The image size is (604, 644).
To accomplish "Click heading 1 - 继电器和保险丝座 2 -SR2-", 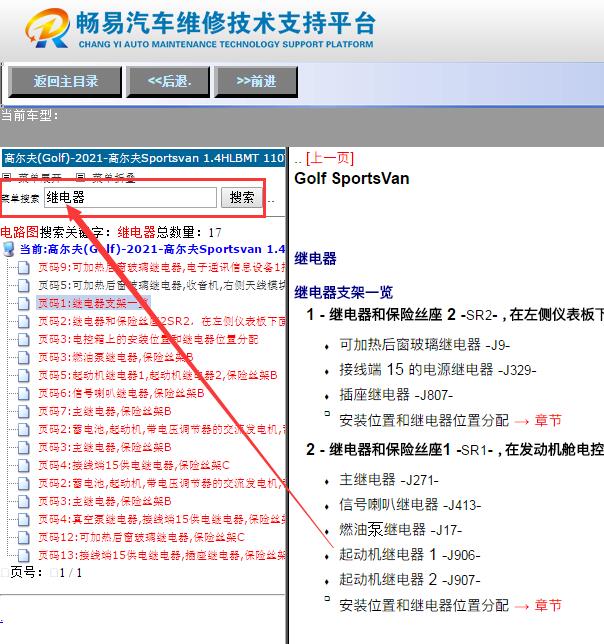I will click(x=455, y=315).
